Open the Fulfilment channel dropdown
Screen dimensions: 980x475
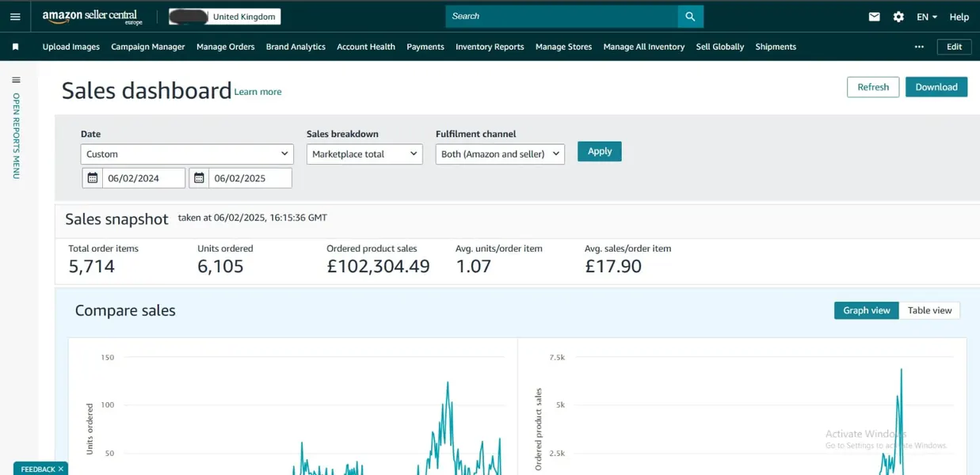pyautogui.click(x=500, y=154)
